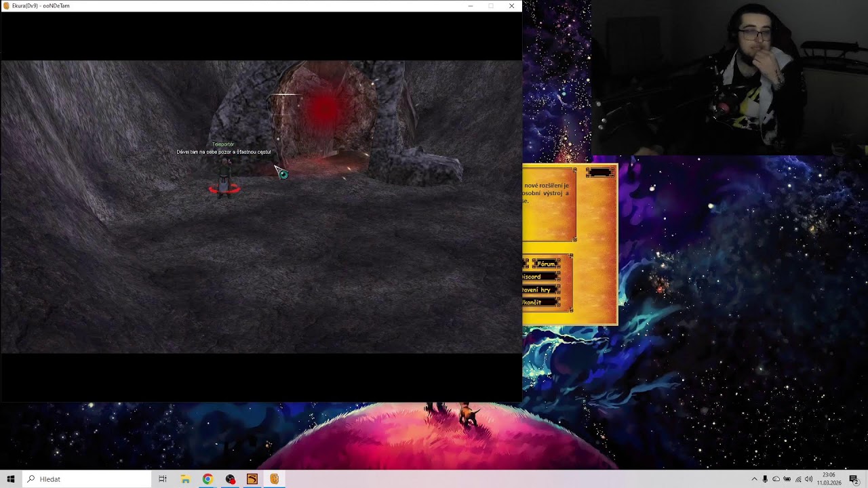
Task: Click the Hledat taskbar search box
Action: pyautogui.click(x=87, y=479)
